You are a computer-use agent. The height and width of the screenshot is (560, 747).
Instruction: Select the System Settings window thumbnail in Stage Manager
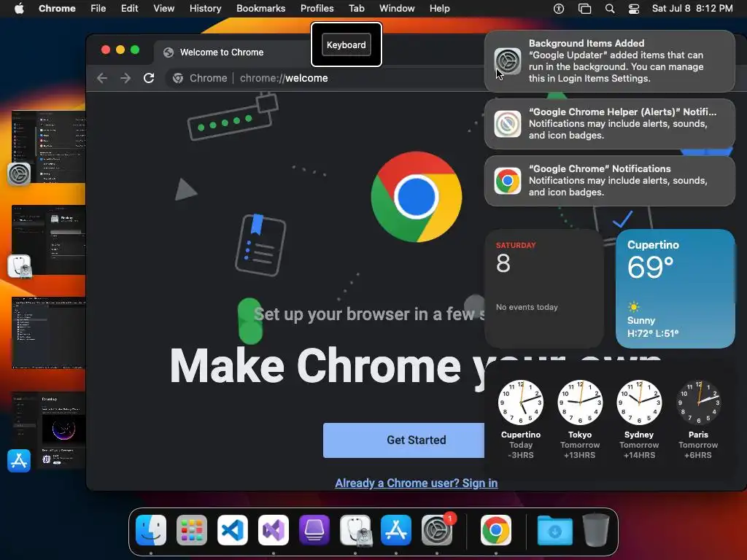(49, 147)
